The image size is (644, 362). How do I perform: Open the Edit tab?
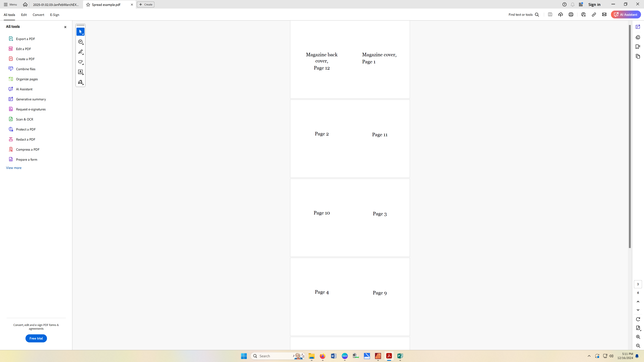coord(24,15)
